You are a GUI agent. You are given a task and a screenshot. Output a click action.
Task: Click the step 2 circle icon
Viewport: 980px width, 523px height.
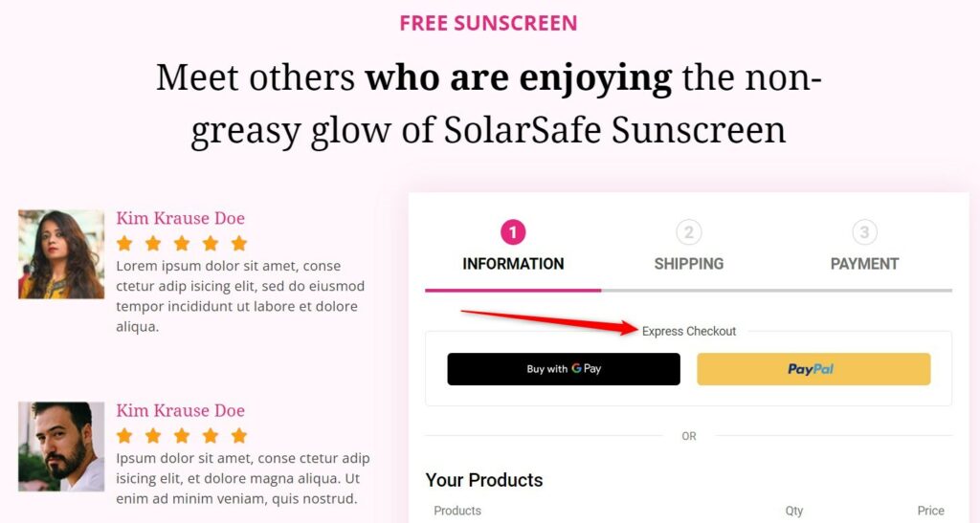pyautogui.click(x=689, y=232)
